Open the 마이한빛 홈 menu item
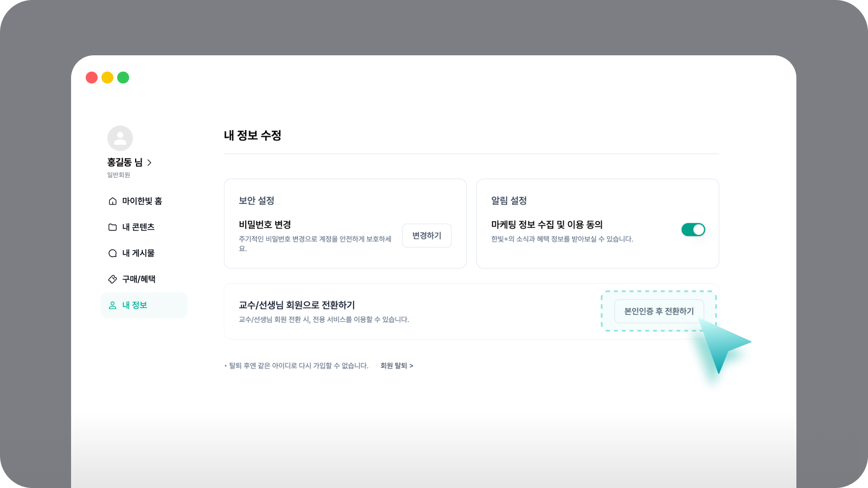 (142, 201)
